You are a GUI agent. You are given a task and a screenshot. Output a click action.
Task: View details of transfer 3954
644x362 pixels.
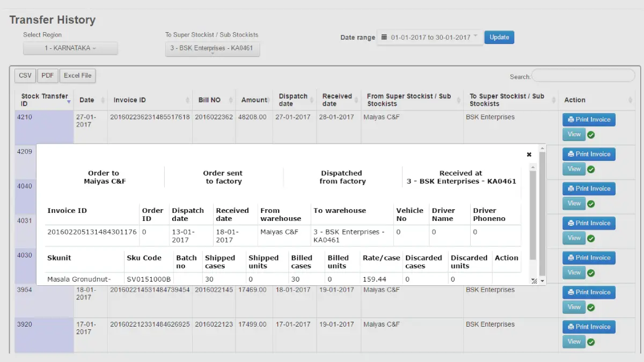point(574,307)
